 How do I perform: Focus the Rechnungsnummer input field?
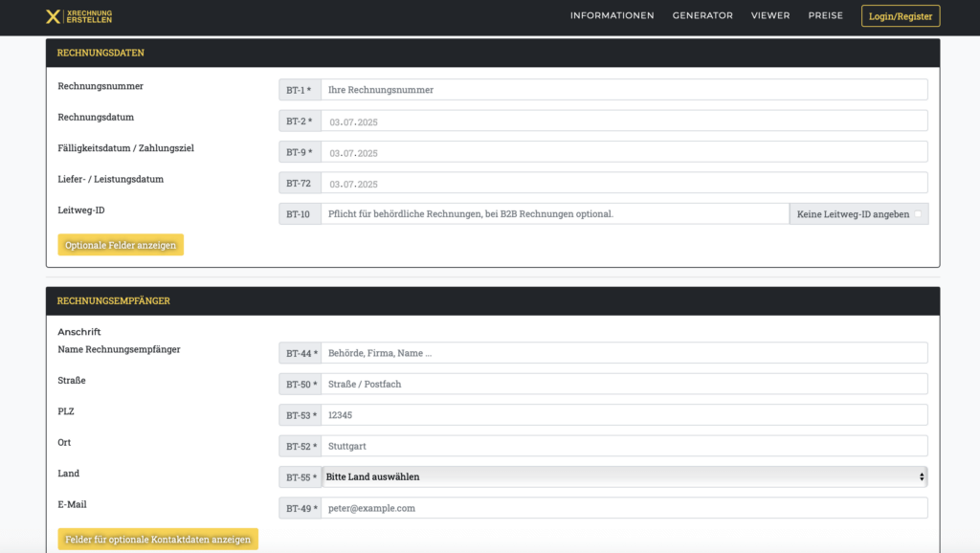pyautogui.click(x=623, y=90)
